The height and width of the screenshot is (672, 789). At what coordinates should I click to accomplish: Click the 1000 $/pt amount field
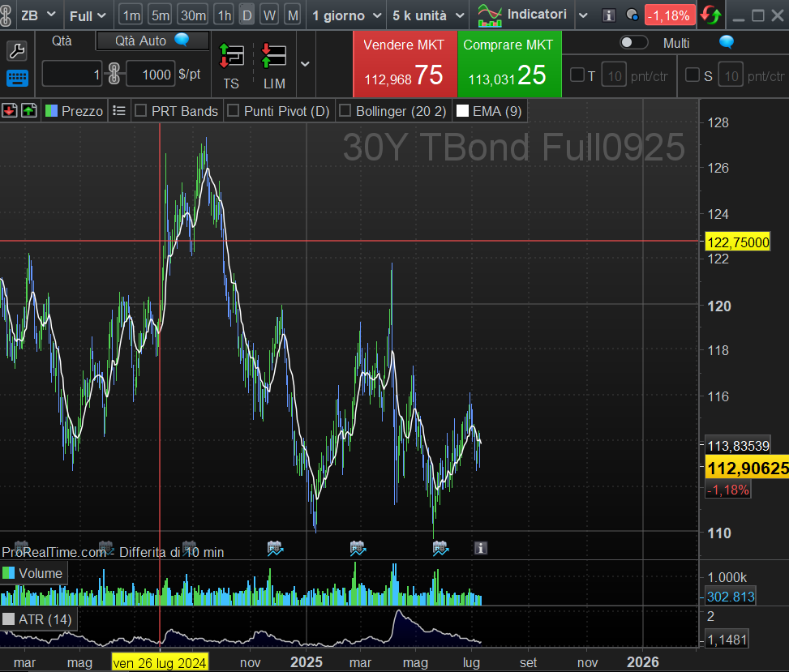click(x=151, y=75)
